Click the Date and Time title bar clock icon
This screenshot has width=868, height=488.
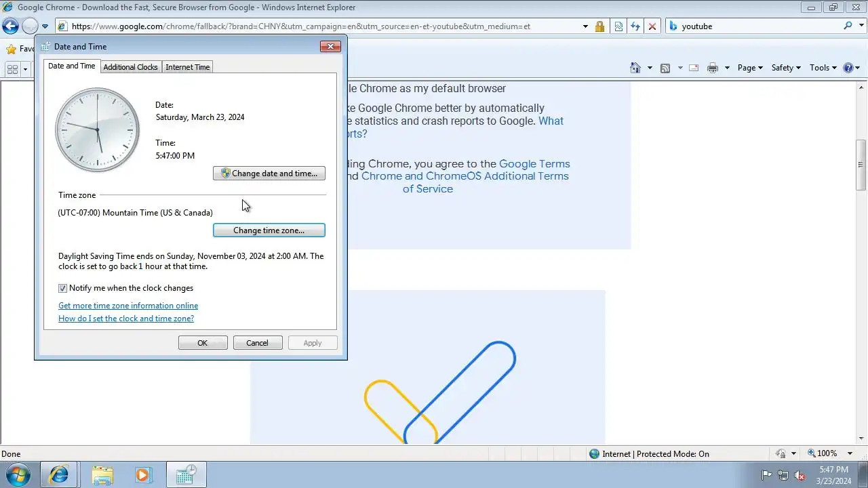[45, 47]
